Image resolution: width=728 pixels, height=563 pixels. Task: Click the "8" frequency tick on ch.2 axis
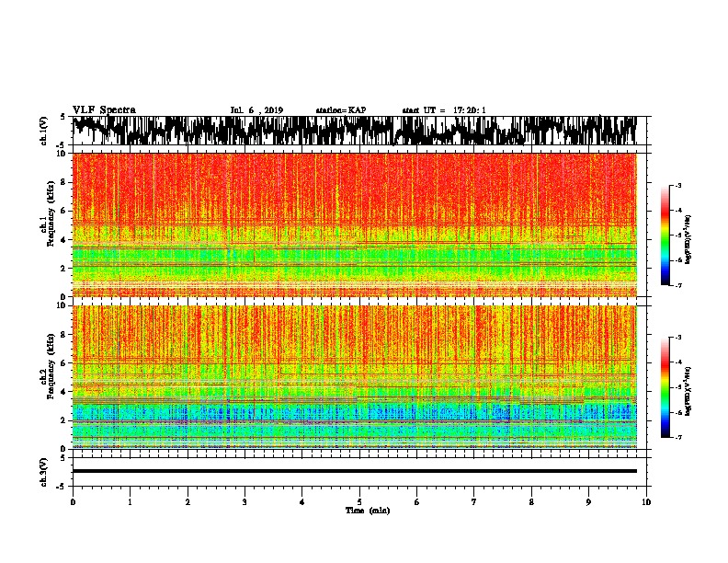point(64,335)
